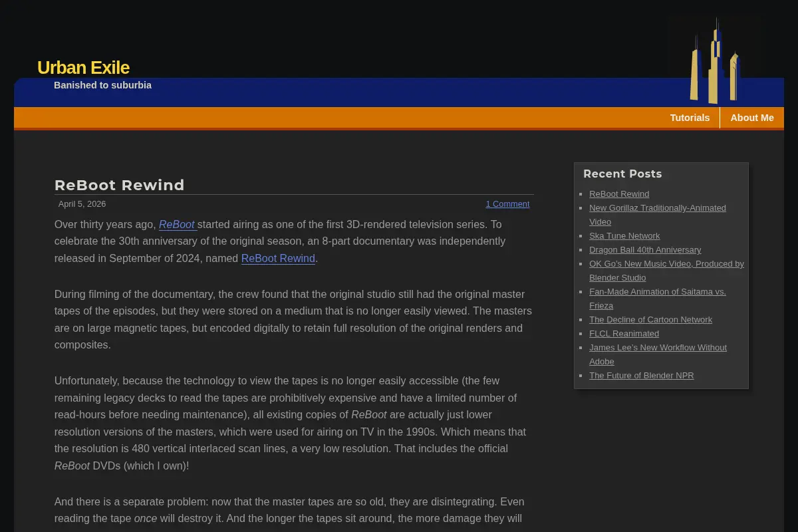The image size is (798, 532).
Task: Click the city skyline logo image
Action: tap(715, 61)
